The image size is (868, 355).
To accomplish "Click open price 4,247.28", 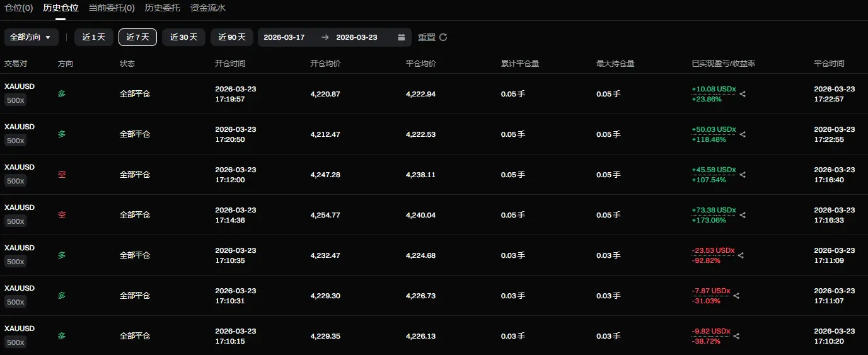I will 325,175.
